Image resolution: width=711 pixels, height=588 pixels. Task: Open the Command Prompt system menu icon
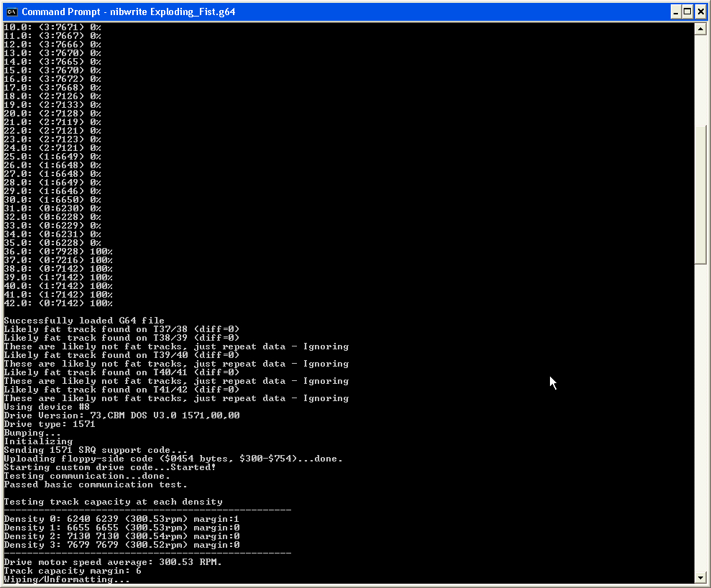(12, 12)
